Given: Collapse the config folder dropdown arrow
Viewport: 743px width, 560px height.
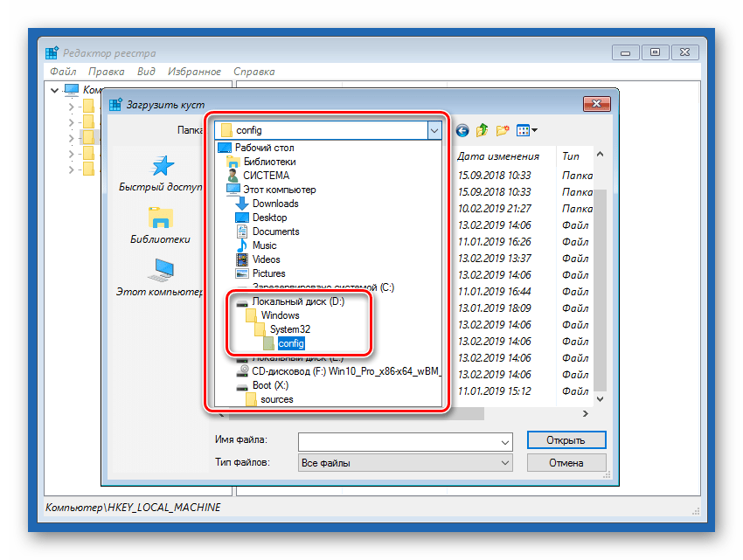Looking at the screenshot, I should point(434,130).
